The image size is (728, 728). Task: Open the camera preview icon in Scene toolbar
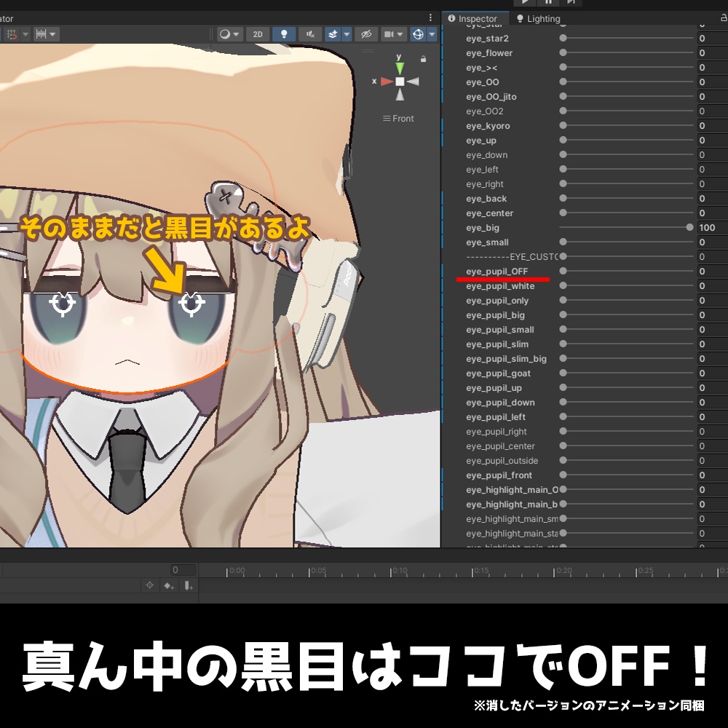[389, 34]
